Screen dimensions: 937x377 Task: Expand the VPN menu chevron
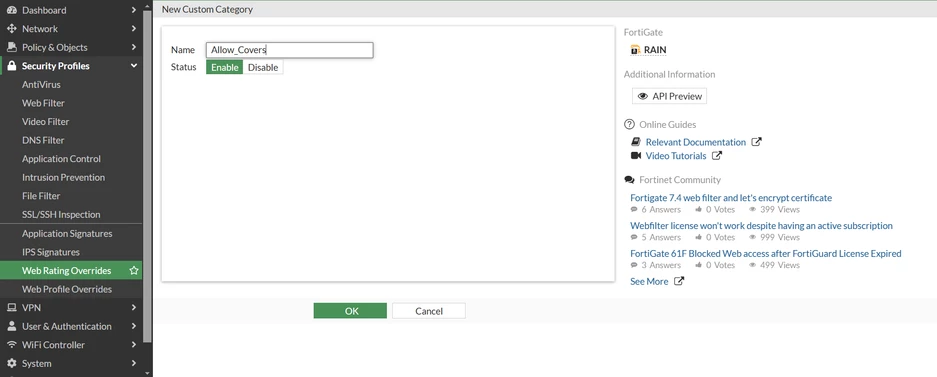click(134, 308)
